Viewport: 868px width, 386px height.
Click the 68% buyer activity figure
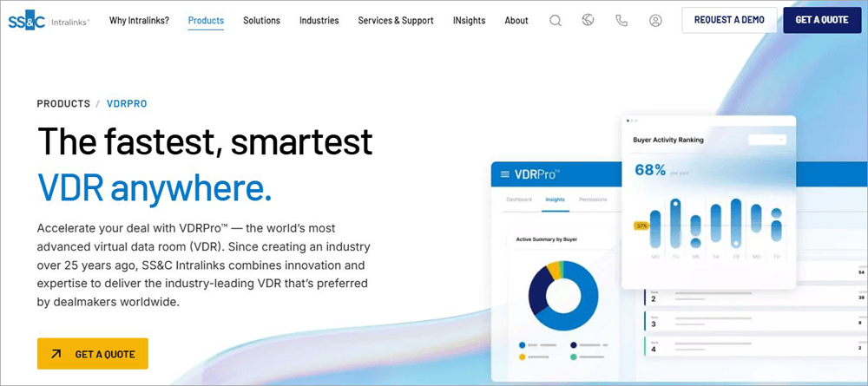[x=649, y=169]
